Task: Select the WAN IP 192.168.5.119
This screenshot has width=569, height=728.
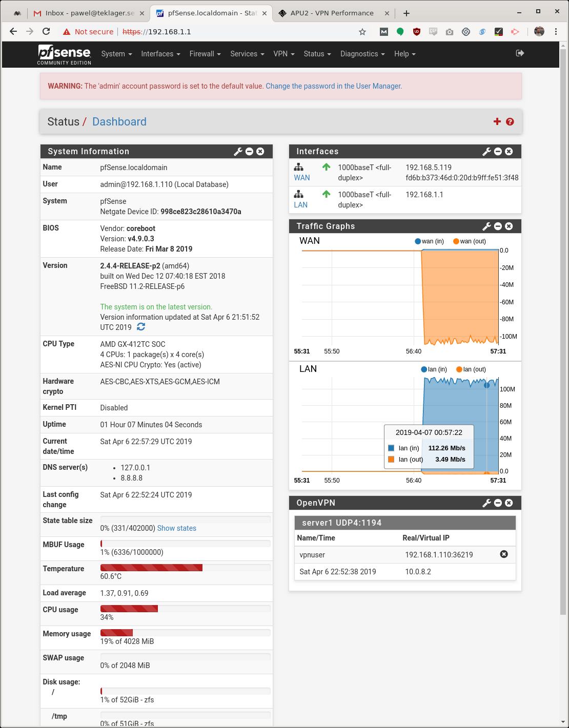Action: (x=429, y=168)
